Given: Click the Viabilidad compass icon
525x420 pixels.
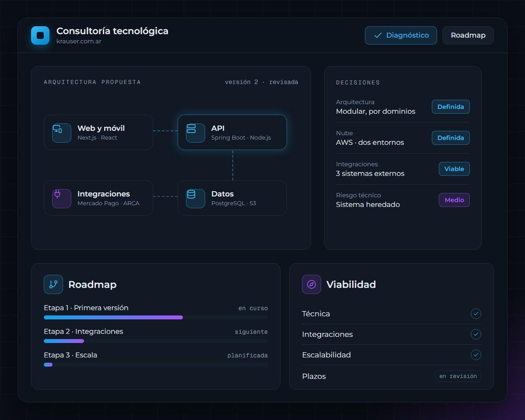Looking at the screenshot, I should point(311,284).
